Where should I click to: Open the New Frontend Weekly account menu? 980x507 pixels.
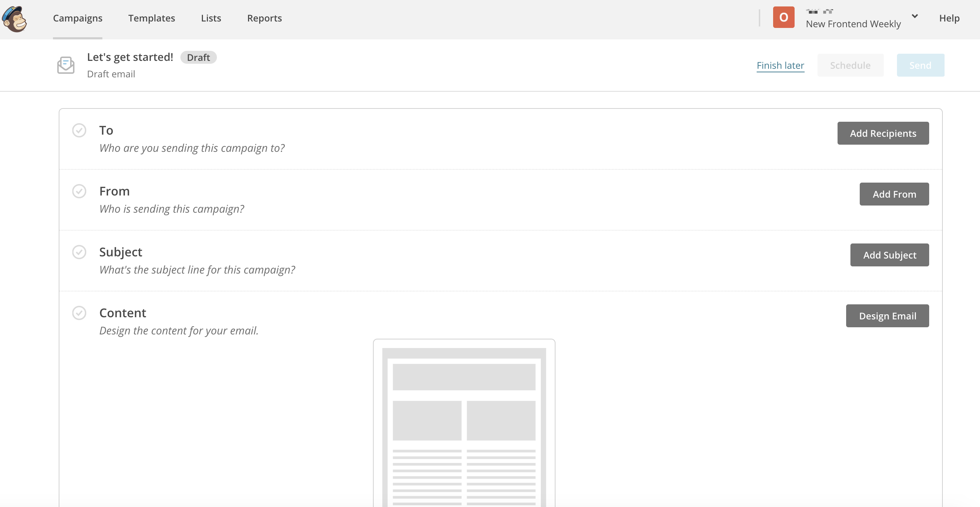click(x=853, y=24)
